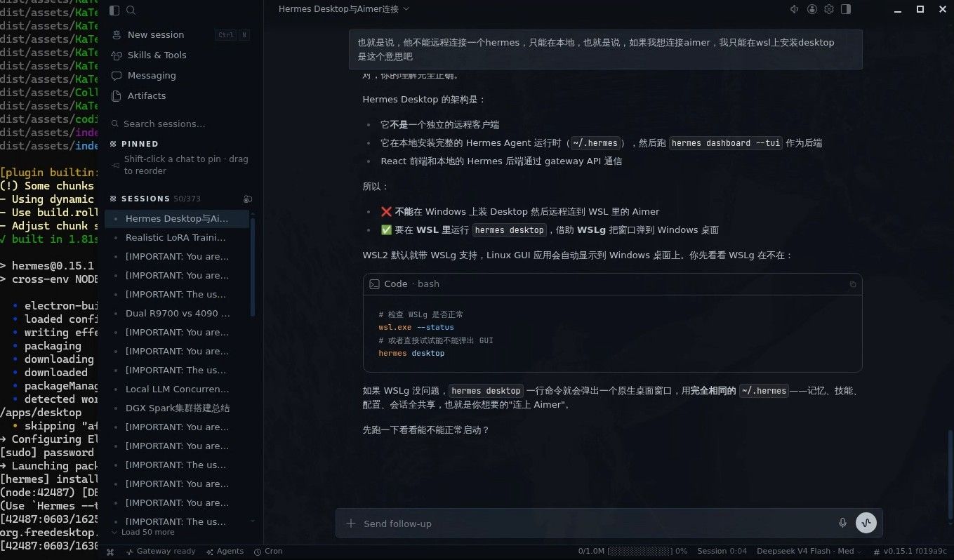Click the microphone voice input icon
954x560 pixels.
[842, 524]
